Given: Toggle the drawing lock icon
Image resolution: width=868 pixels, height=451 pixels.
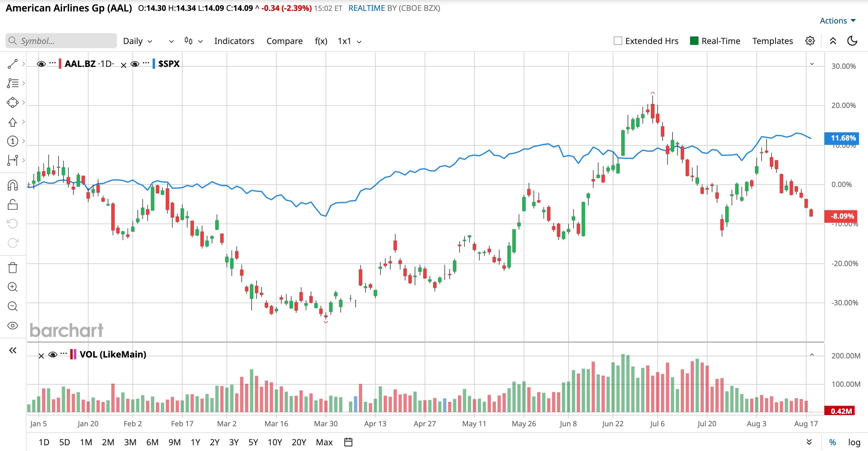Looking at the screenshot, I should 12,204.
